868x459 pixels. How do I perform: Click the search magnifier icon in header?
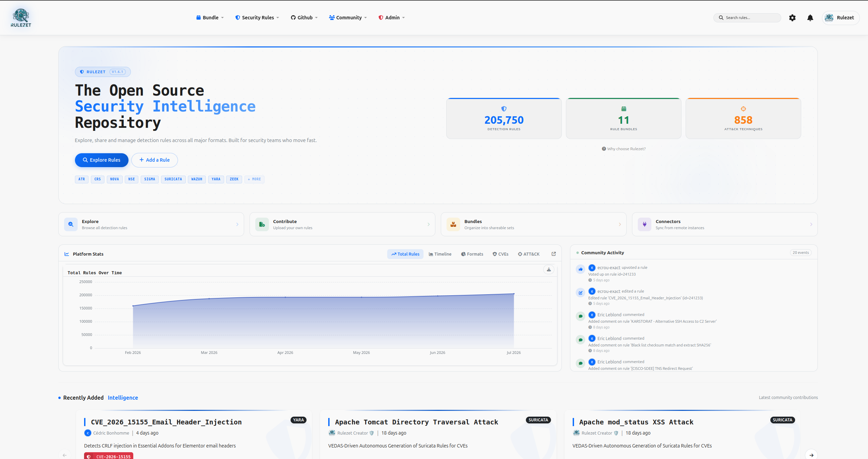(721, 18)
